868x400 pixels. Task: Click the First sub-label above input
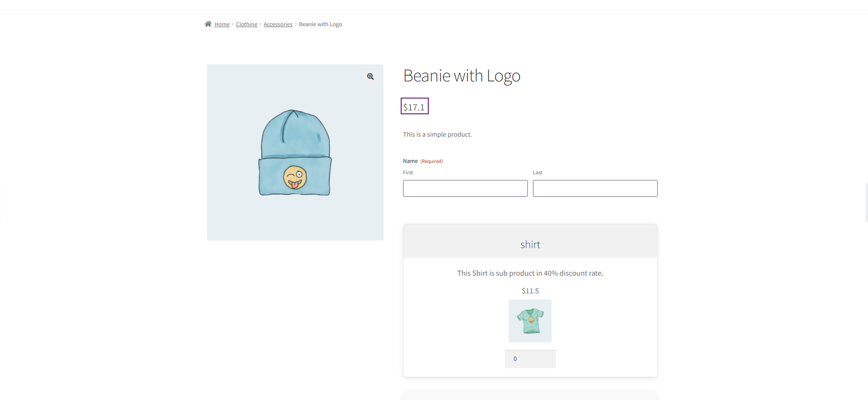coord(408,172)
